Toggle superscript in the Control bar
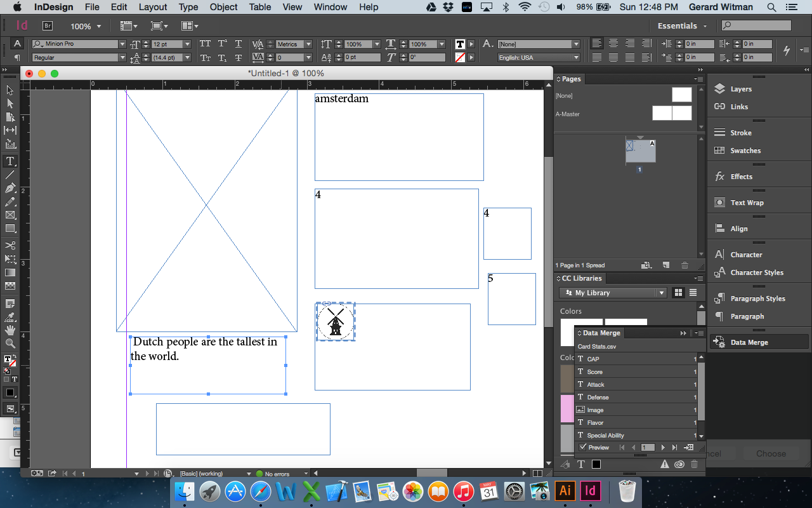The image size is (812, 508). (221, 43)
